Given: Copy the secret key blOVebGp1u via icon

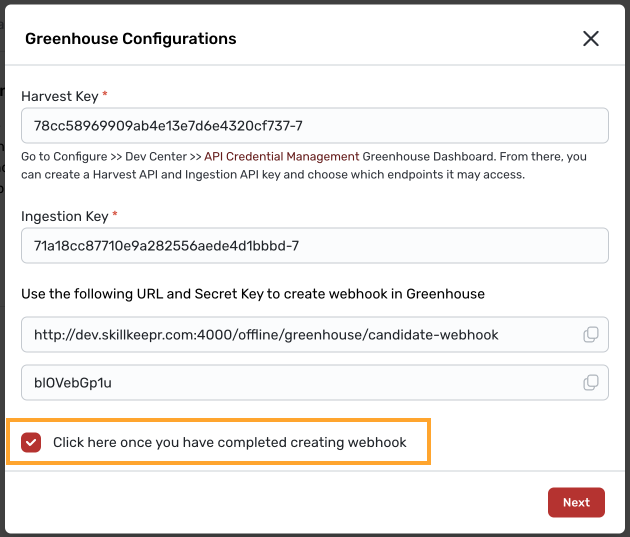Looking at the screenshot, I should click(x=591, y=383).
